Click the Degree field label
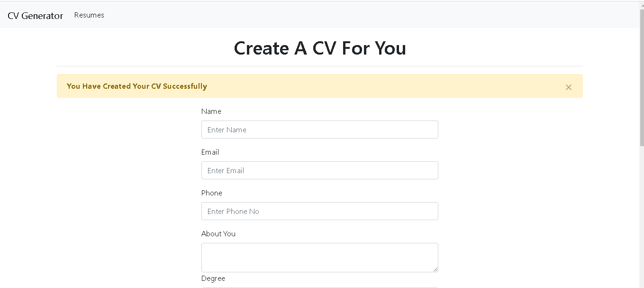 213,279
